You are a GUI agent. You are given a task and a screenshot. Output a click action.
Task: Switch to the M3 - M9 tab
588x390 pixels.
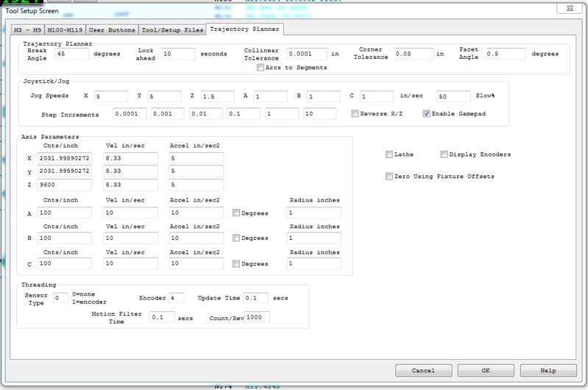(x=29, y=29)
